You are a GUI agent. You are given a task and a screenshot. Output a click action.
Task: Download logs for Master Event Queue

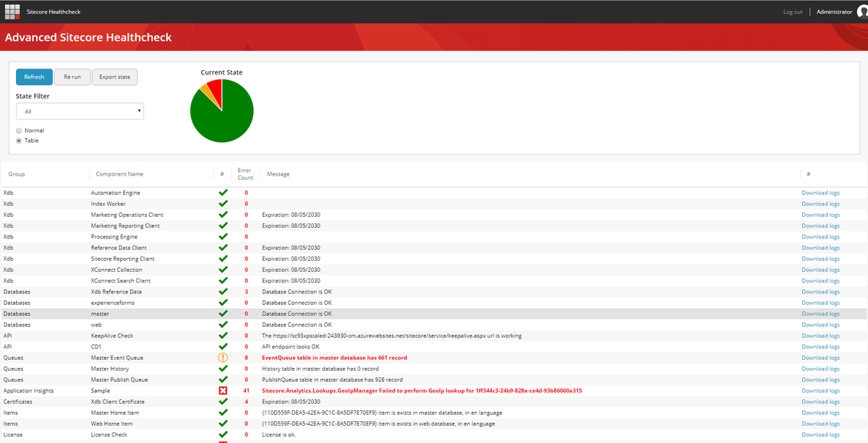(820, 358)
